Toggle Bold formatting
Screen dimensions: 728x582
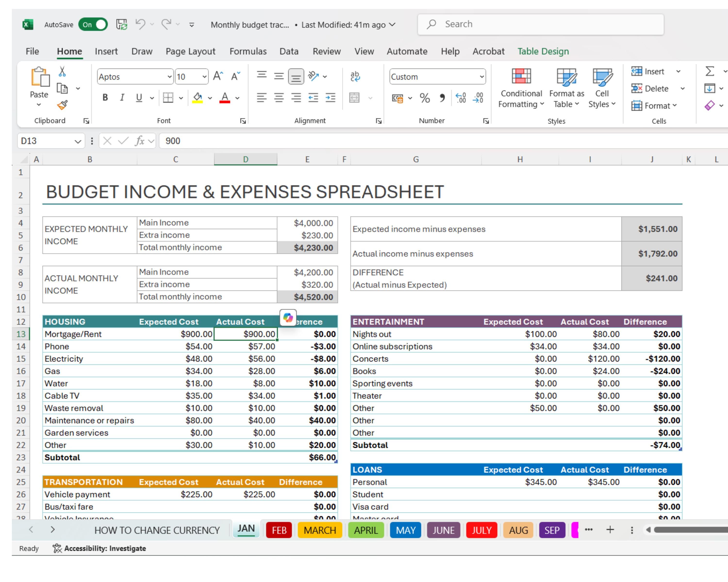tap(105, 98)
